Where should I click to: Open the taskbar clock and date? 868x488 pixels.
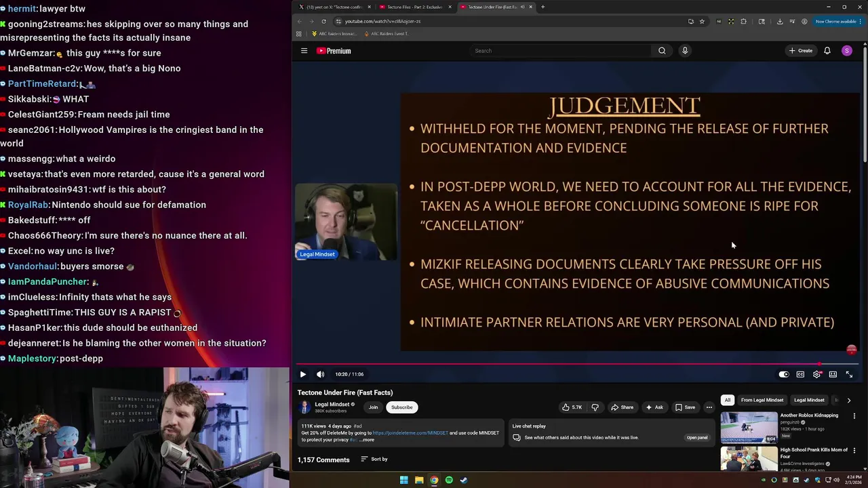click(x=853, y=480)
